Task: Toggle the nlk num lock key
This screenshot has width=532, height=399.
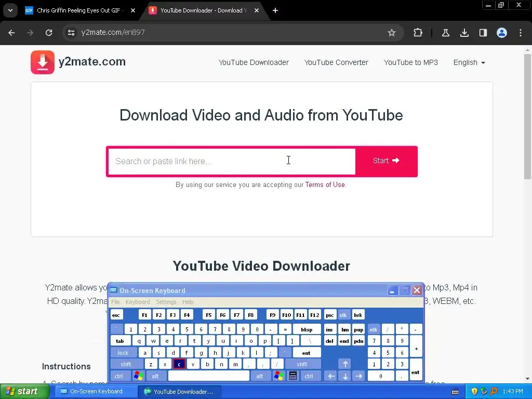Action: [374, 329]
